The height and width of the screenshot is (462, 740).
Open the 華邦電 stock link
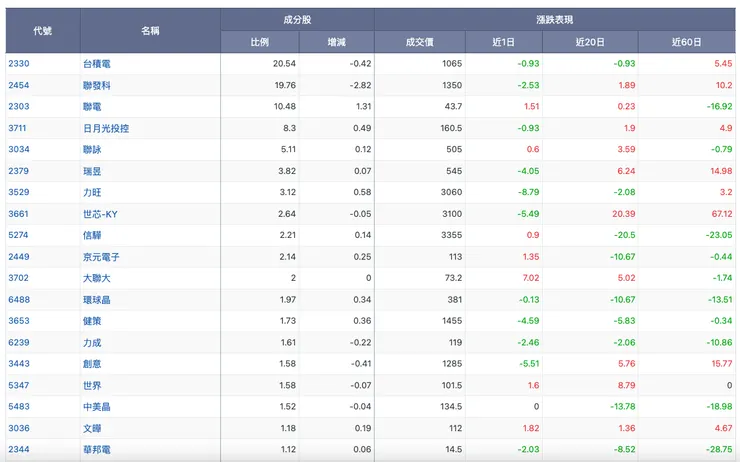[x=97, y=450]
